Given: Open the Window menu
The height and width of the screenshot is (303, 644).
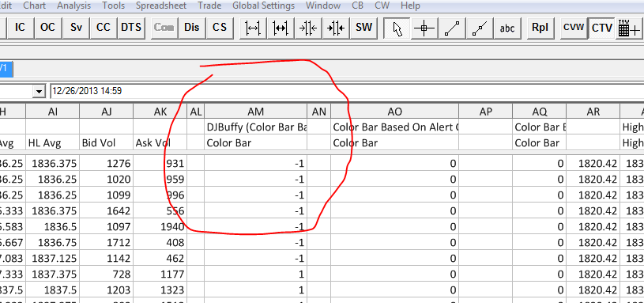Looking at the screenshot, I should (323, 6).
